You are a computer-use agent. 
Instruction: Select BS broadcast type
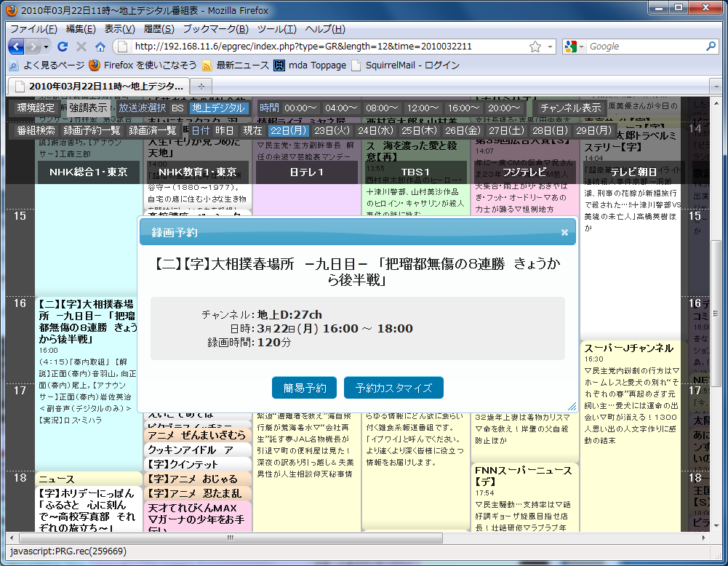point(178,108)
